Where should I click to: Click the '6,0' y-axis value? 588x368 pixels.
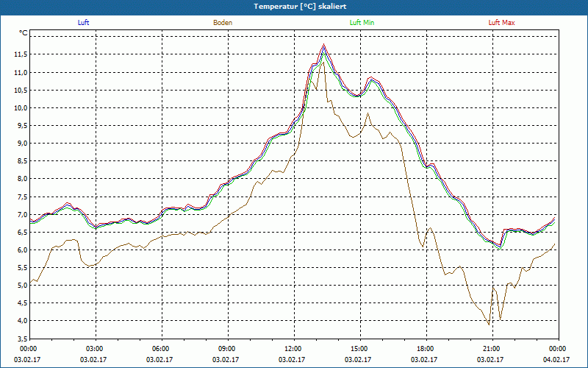(22, 250)
